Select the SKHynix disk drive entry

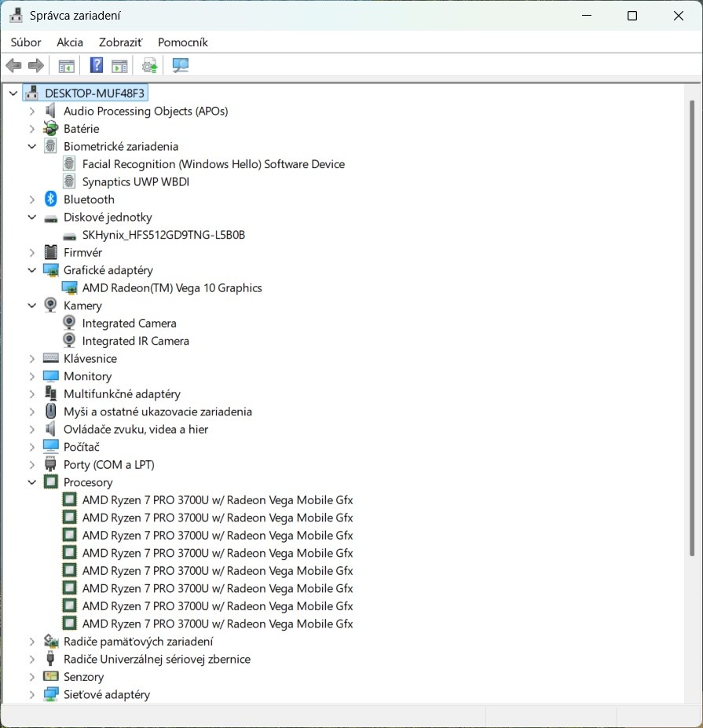(x=163, y=235)
